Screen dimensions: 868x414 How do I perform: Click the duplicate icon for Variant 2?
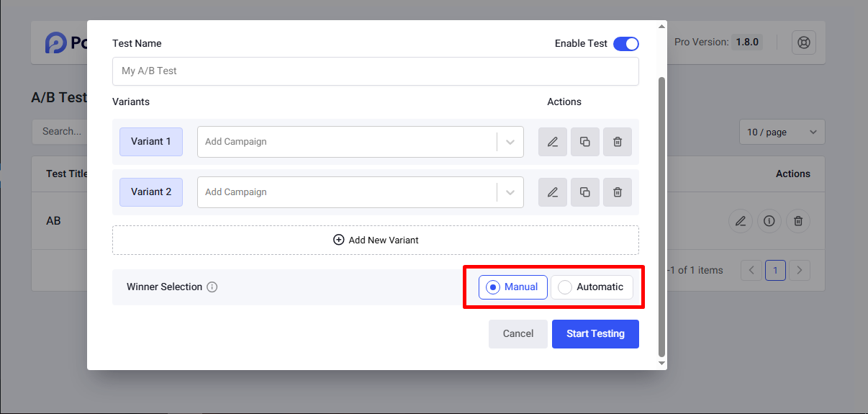point(585,192)
